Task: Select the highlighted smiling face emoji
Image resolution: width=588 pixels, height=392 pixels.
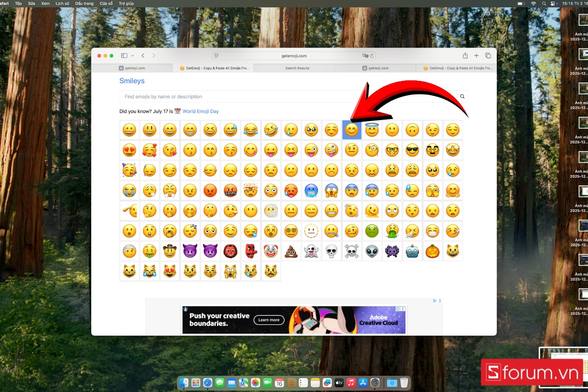Action: (x=351, y=129)
